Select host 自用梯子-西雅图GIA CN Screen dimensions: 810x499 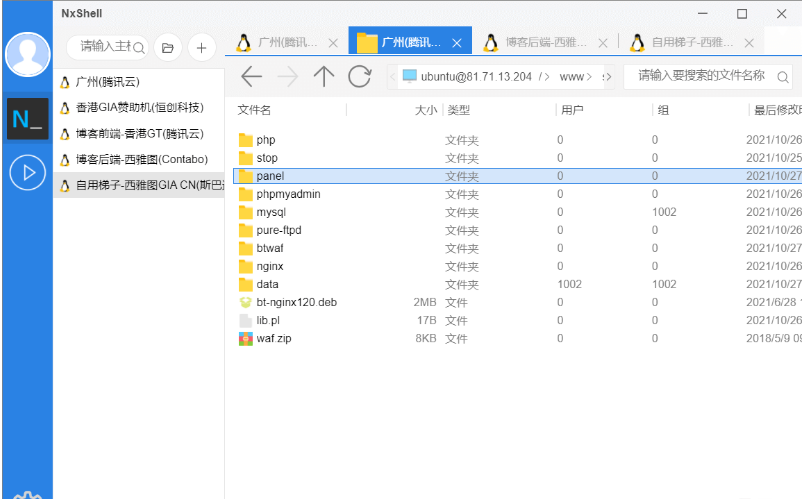point(139,185)
